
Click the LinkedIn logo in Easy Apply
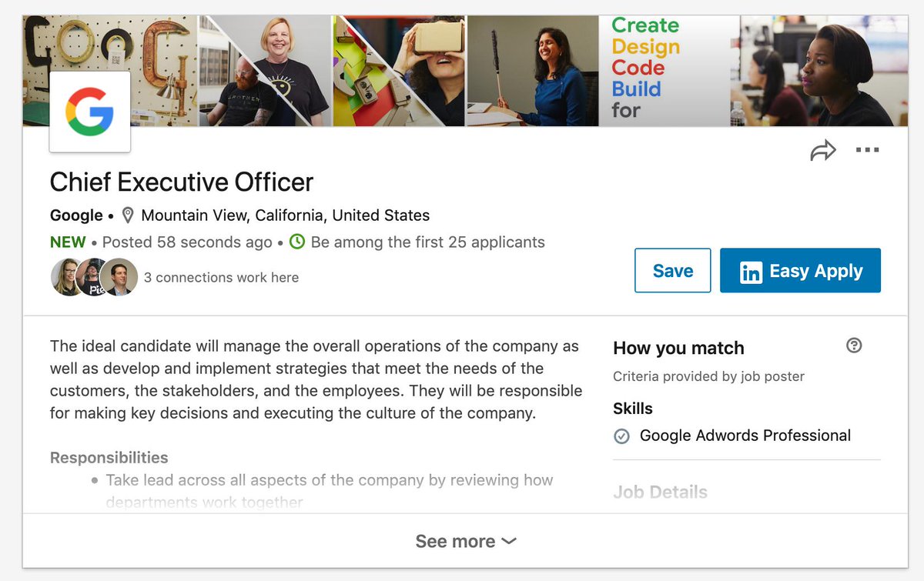pos(751,272)
